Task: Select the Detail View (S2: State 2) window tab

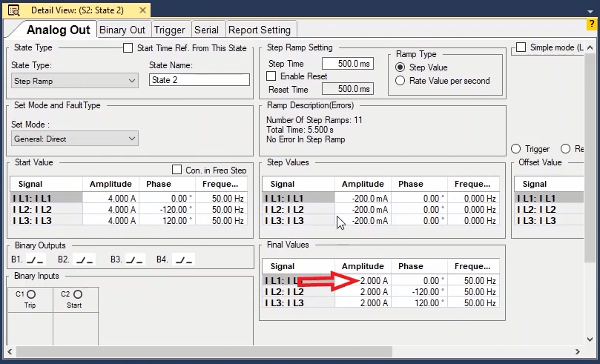Action: pyautogui.click(x=77, y=10)
